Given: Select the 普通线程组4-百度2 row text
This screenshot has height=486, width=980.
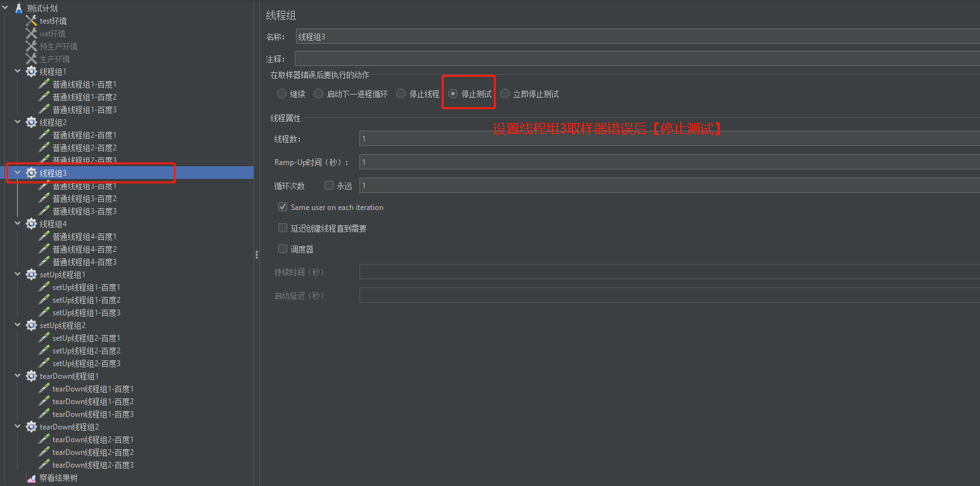Looking at the screenshot, I should [84, 249].
